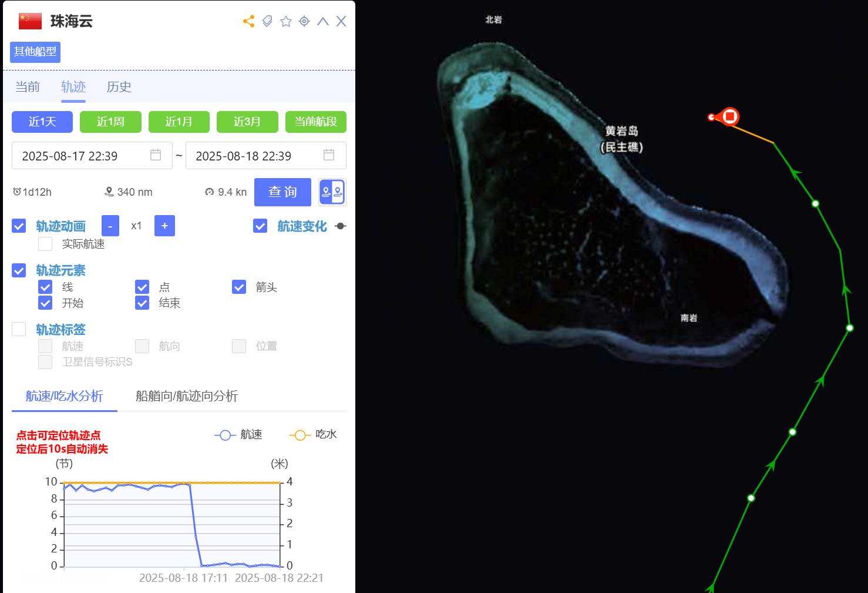Open the end date calendar icon

pos(329,155)
